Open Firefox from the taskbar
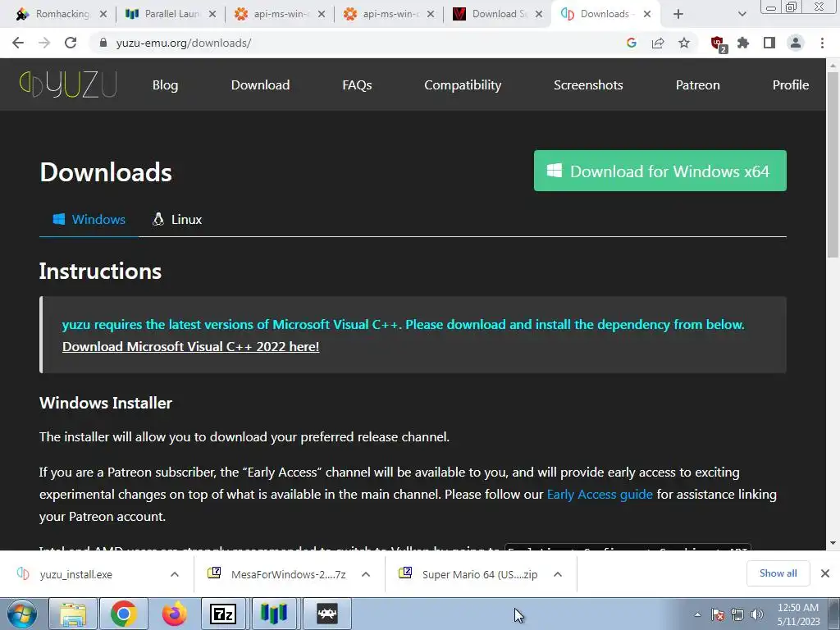This screenshot has width=840, height=630. tap(174, 614)
